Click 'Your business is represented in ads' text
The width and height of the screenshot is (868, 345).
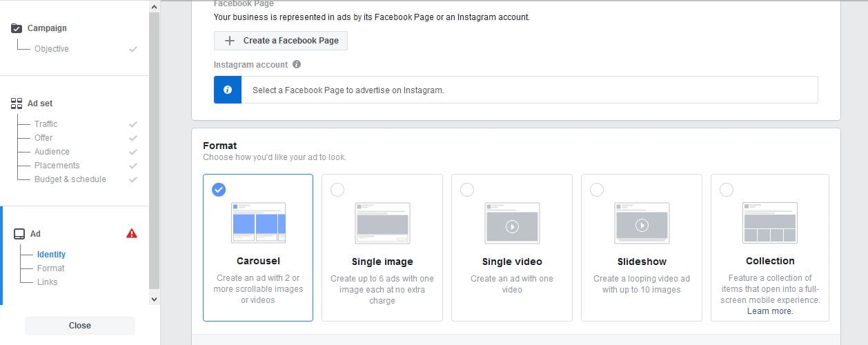(372, 17)
